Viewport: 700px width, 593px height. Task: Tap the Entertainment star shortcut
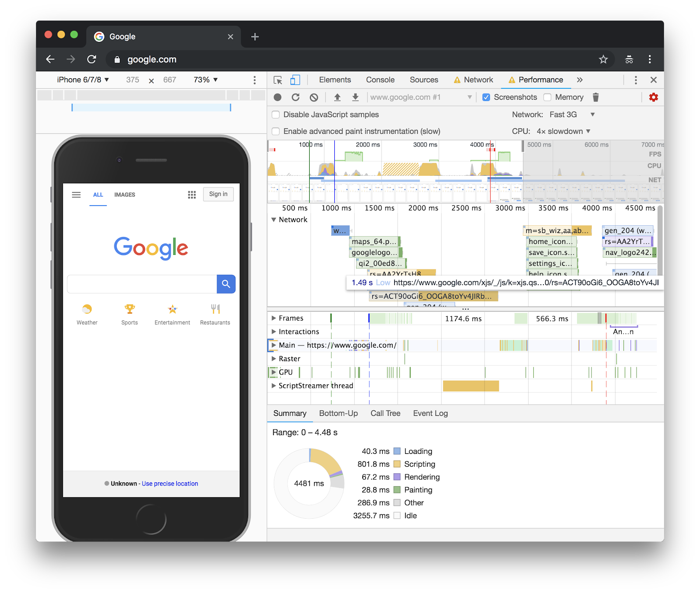click(x=172, y=309)
